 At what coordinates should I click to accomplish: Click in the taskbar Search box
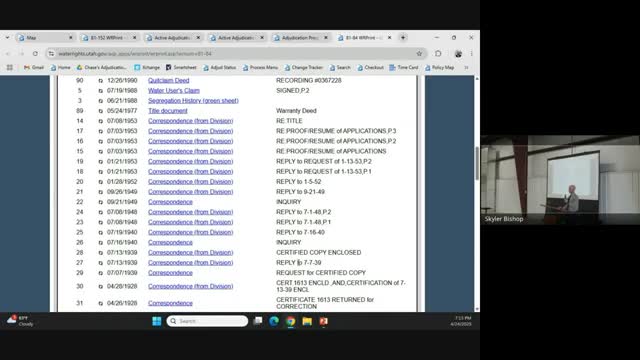tap(207, 321)
